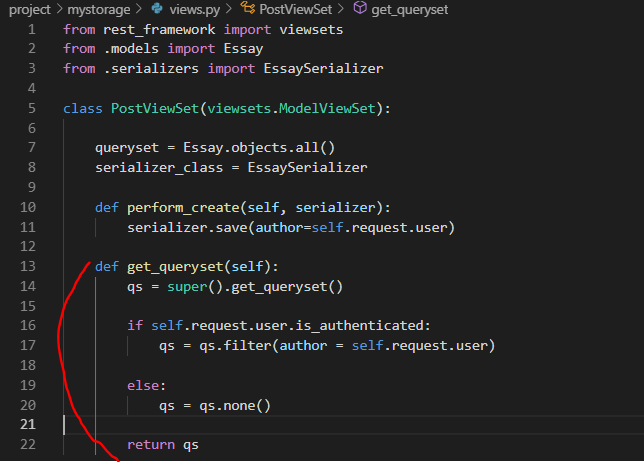Click line number 13 in gutter
The width and height of the screenshot is (644, 462).
(x=28, y=267)
